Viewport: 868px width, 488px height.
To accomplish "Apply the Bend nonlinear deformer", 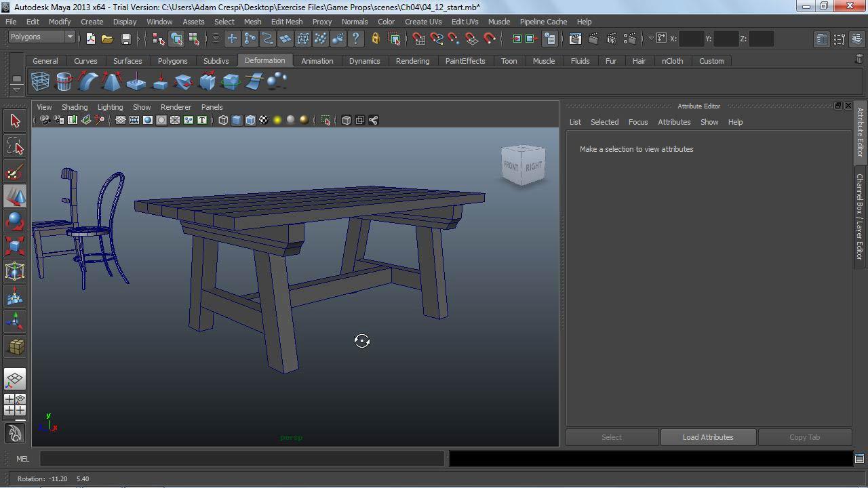I will (x=88, y=82).
